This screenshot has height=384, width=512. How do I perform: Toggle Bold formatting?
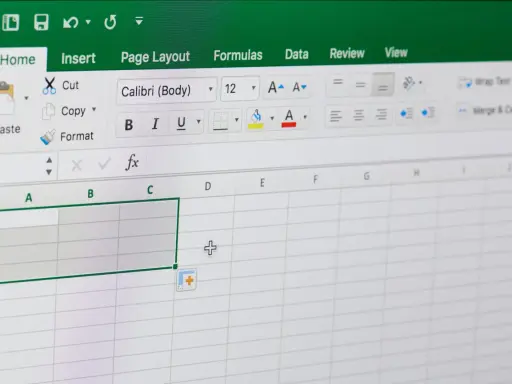[129, 125]
